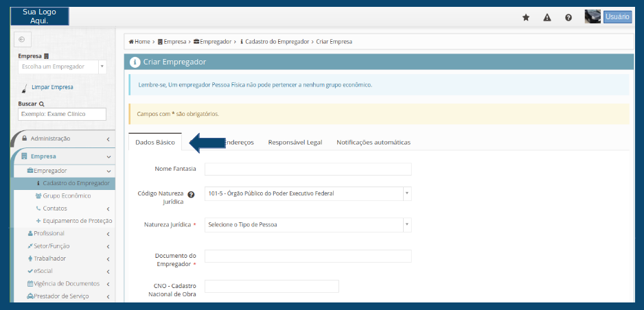Click person icon on Profissional row

30,233
